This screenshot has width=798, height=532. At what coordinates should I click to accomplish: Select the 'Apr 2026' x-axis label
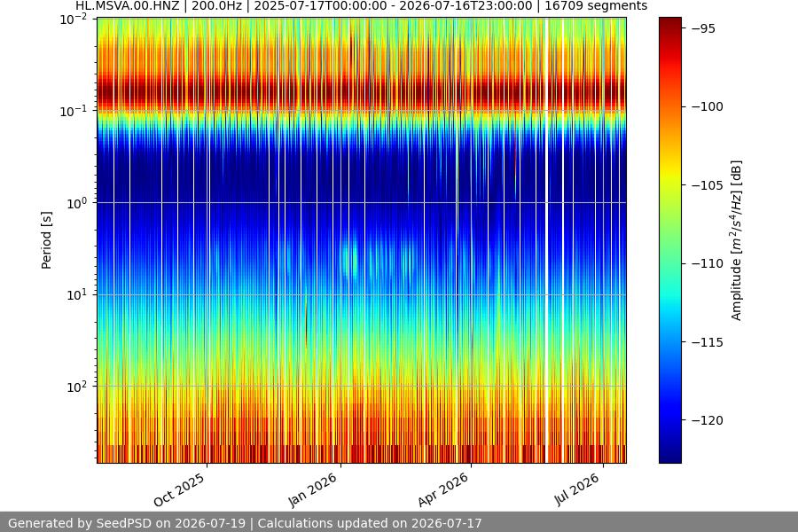pos(442,489)
